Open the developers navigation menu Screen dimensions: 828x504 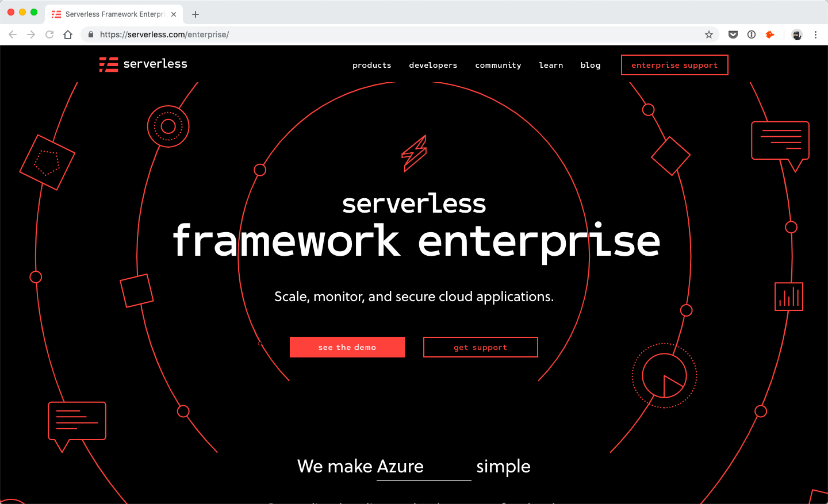[433, 66]
